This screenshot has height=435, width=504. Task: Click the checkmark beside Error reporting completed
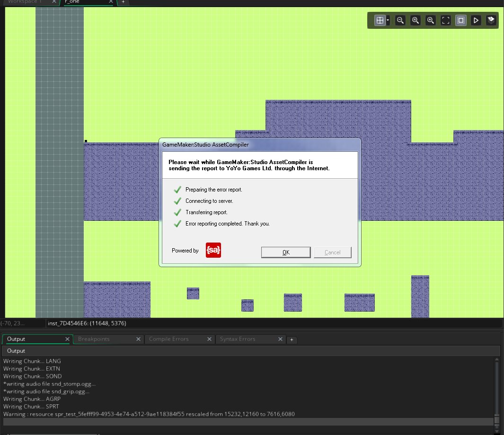click(x=177, y=224)
